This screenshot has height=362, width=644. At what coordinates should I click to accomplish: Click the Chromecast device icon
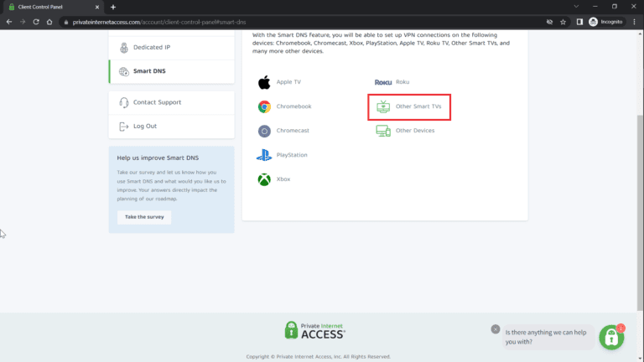pyautogui.click(x=263, y=131)
